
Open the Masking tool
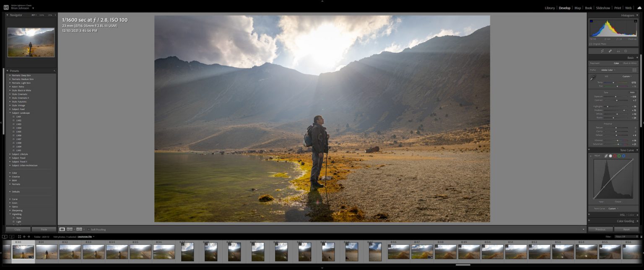626,51
